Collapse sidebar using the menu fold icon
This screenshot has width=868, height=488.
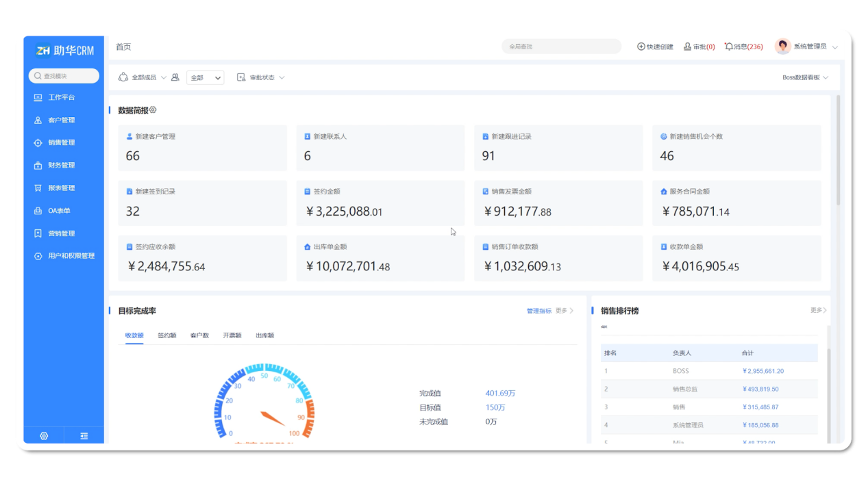click(84, 436)
